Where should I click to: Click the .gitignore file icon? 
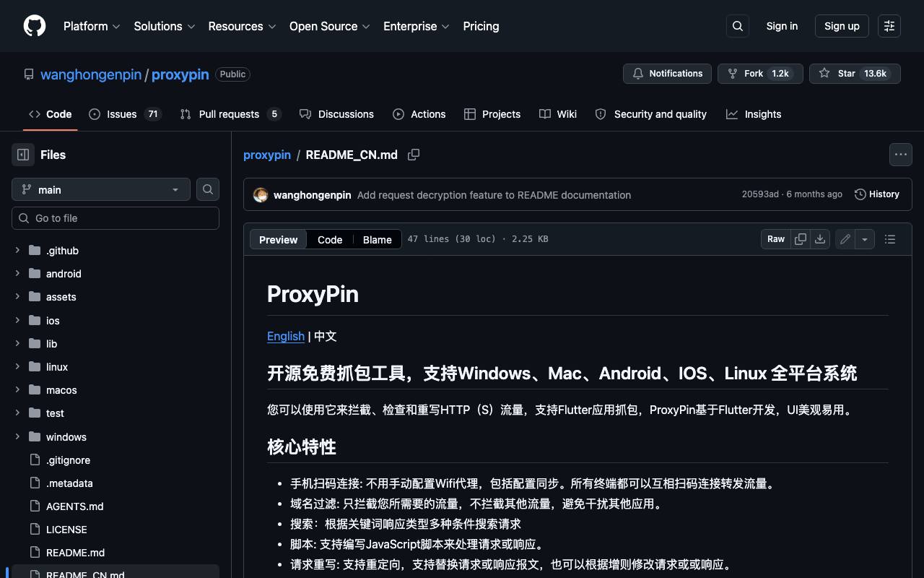35,460
